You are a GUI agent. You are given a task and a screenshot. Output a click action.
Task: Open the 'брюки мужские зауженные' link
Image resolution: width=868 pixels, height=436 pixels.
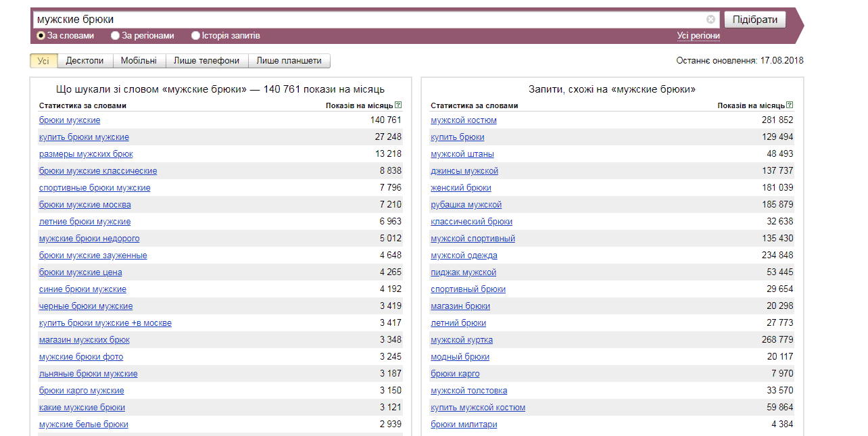[x=93, y=256]
